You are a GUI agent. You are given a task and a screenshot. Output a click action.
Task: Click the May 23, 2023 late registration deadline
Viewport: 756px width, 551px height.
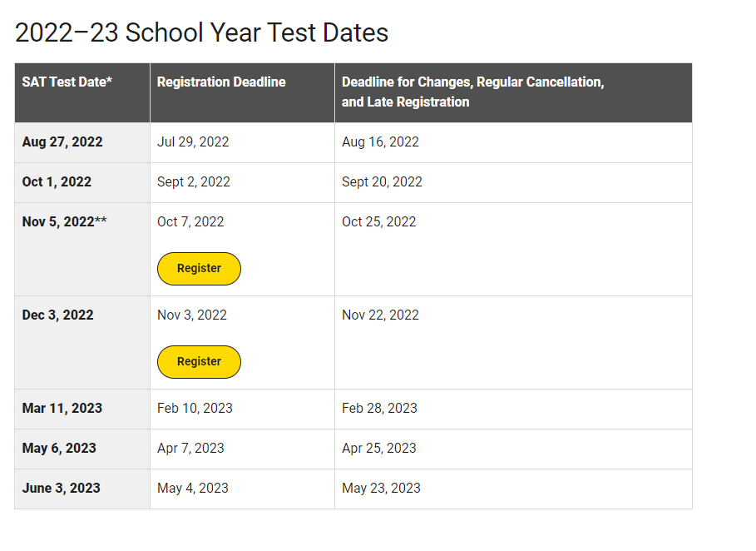pos(381,488)
